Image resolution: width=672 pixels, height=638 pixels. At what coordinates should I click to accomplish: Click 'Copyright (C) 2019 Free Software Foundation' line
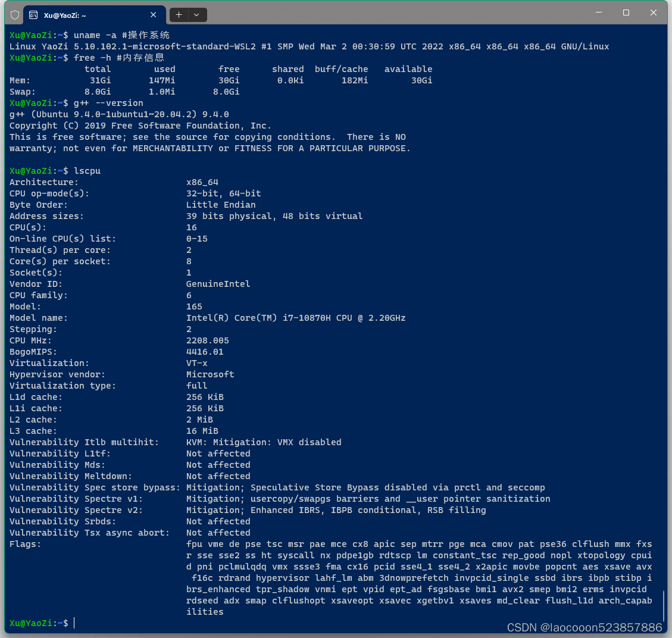140,126
